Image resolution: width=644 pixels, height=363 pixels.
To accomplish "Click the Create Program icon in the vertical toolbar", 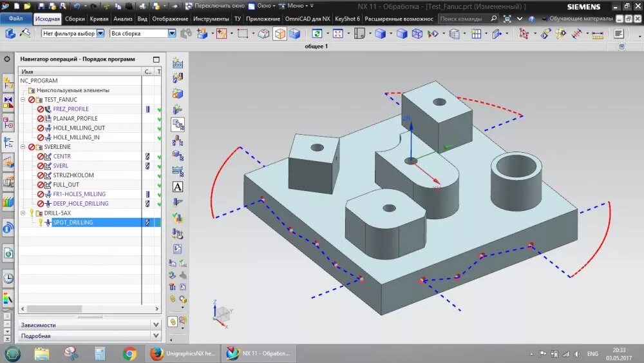I will [x=178, y=63].
